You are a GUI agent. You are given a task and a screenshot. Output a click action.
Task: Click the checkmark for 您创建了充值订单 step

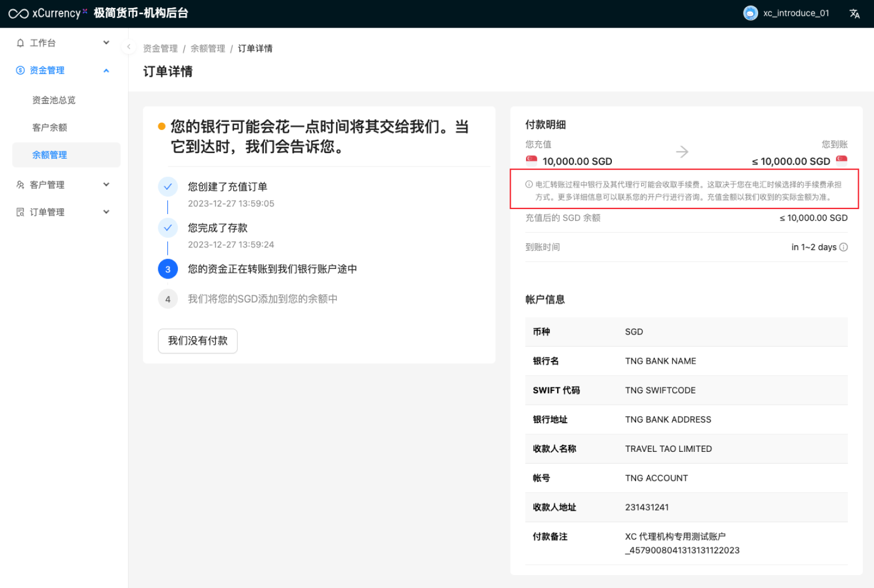click(168, 187)
